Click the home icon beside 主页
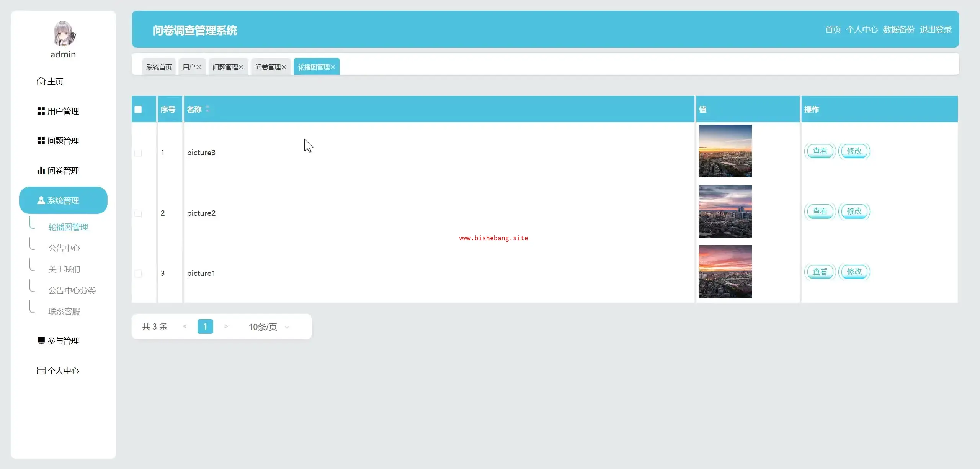This screenshot has width=980, height=469. (x=41, y=81)
